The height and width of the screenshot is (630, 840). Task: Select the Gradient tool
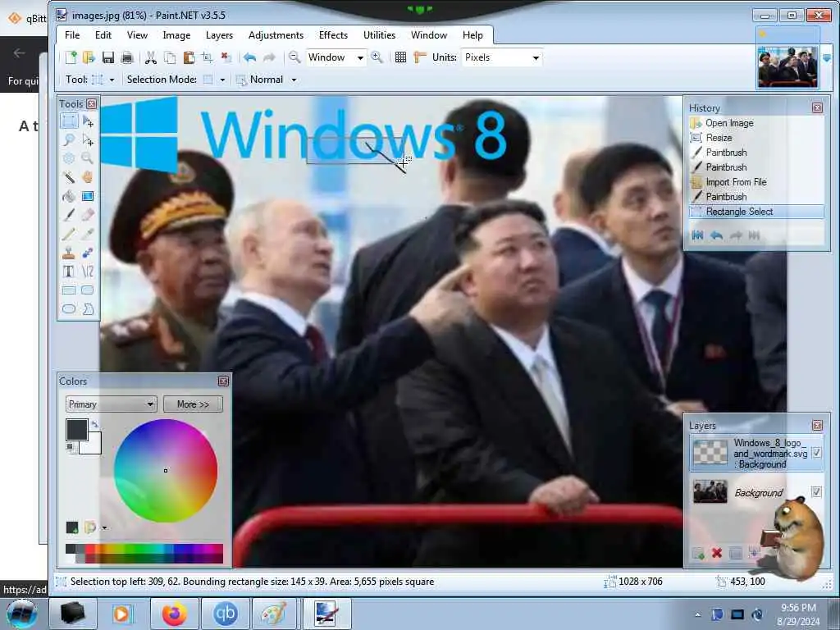[87, 196]
